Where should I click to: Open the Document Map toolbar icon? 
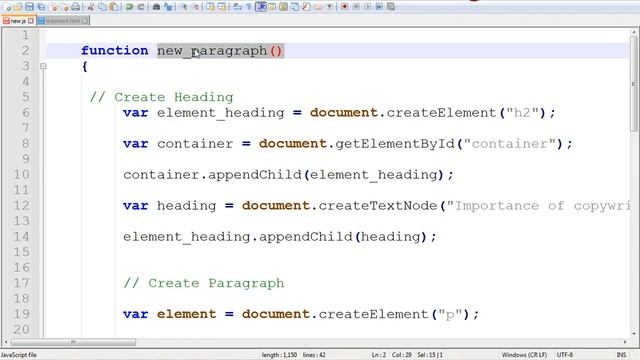(283, 7)
